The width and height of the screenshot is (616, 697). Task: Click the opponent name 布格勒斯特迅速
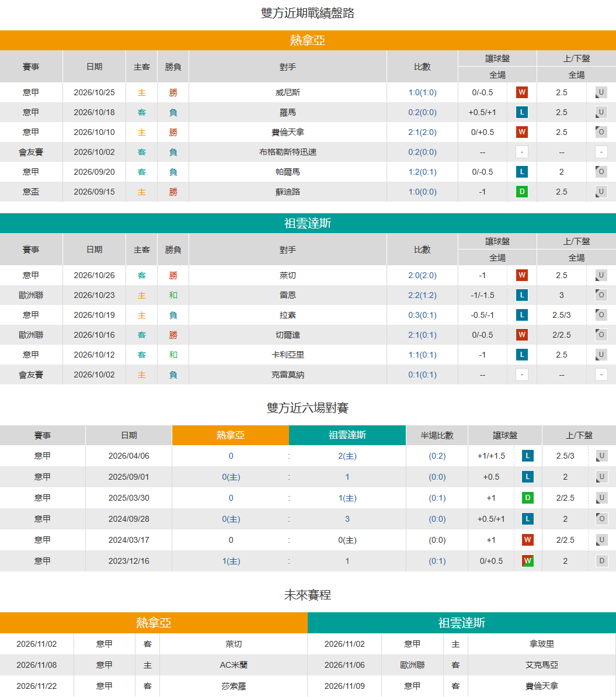[288, 152]
